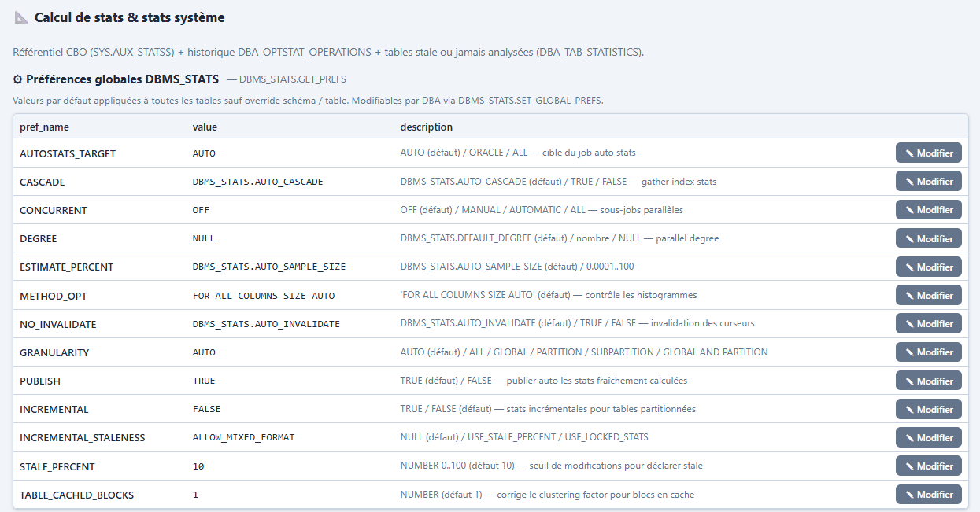Select the INCREMENTAL_STALENESS preference name
The height and width of the screenshot is (512, 980).
pyautogui.click(x=83, y=437)
